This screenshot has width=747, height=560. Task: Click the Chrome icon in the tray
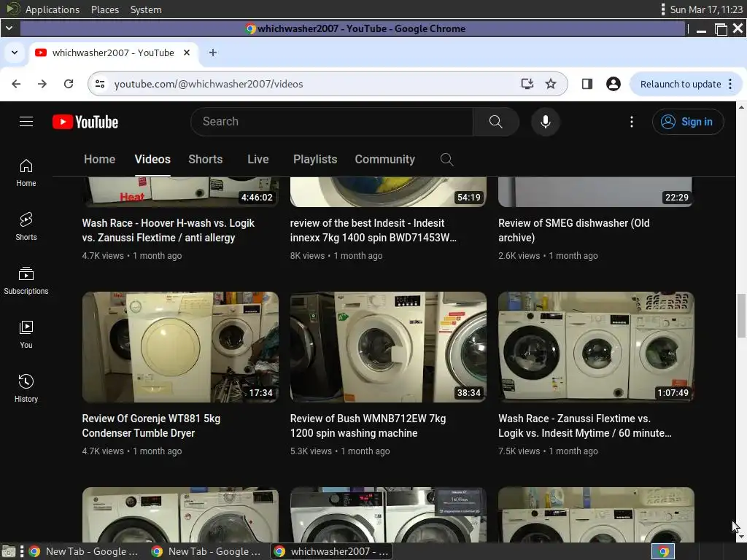tap(663, 551)
